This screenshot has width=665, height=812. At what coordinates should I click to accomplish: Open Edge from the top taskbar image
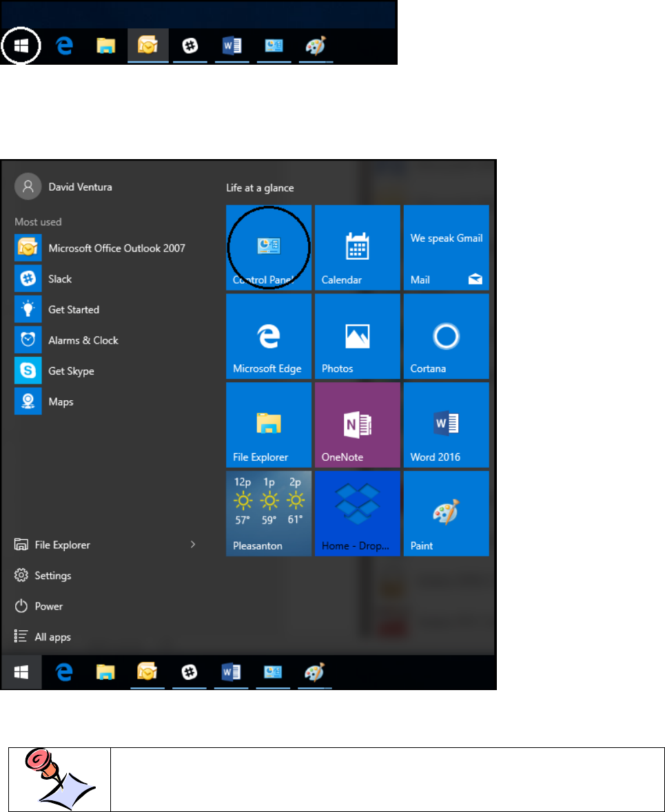64,46
